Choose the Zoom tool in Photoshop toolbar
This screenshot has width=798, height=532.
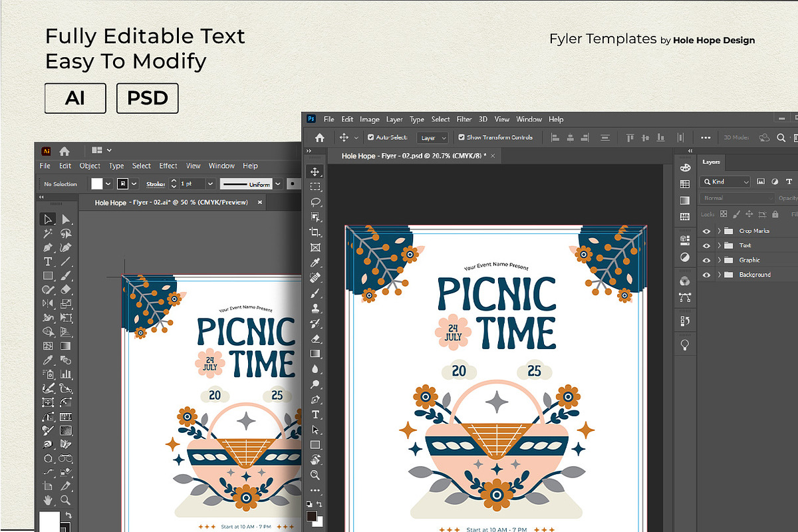[315, 475]
